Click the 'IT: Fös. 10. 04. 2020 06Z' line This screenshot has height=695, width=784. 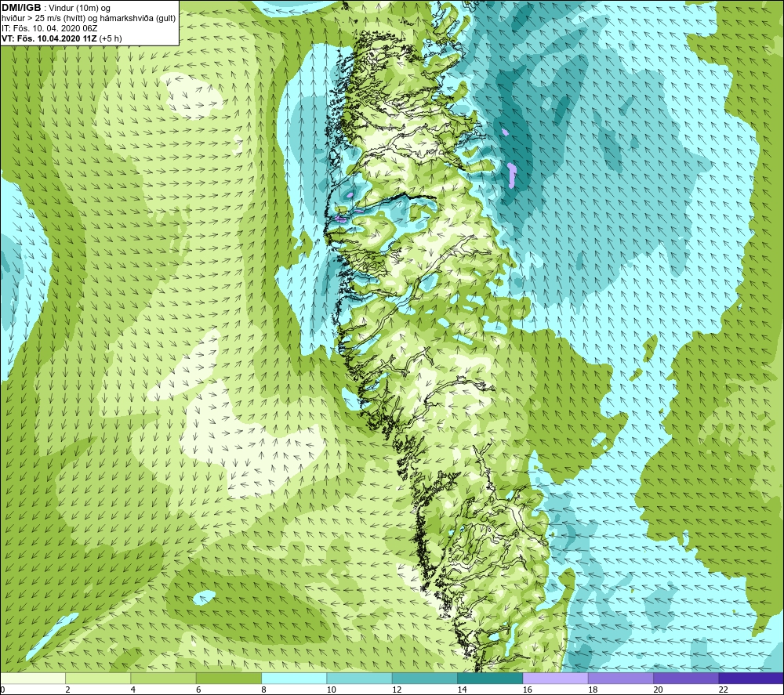tap(49, 28)
